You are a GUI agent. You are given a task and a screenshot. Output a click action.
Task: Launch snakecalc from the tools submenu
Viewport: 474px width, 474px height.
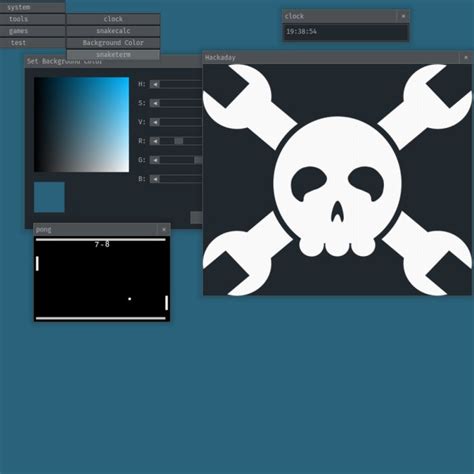coord(113,31)
